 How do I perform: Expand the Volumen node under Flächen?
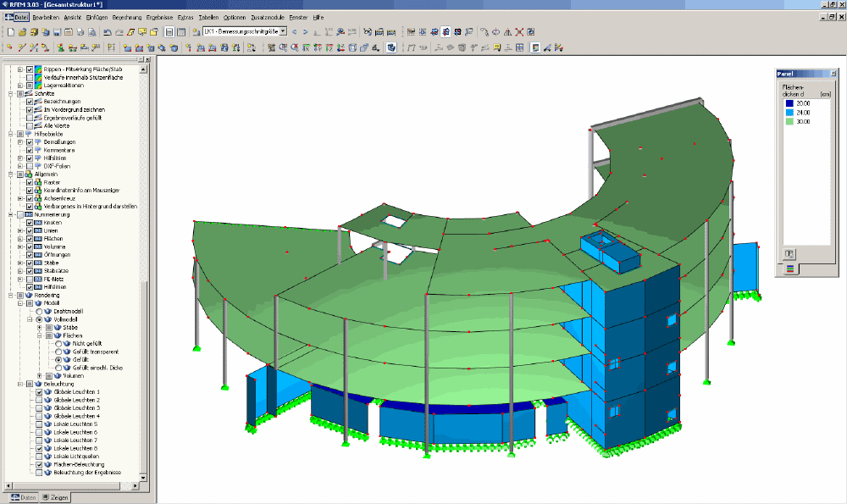click(x=39, y=375)
